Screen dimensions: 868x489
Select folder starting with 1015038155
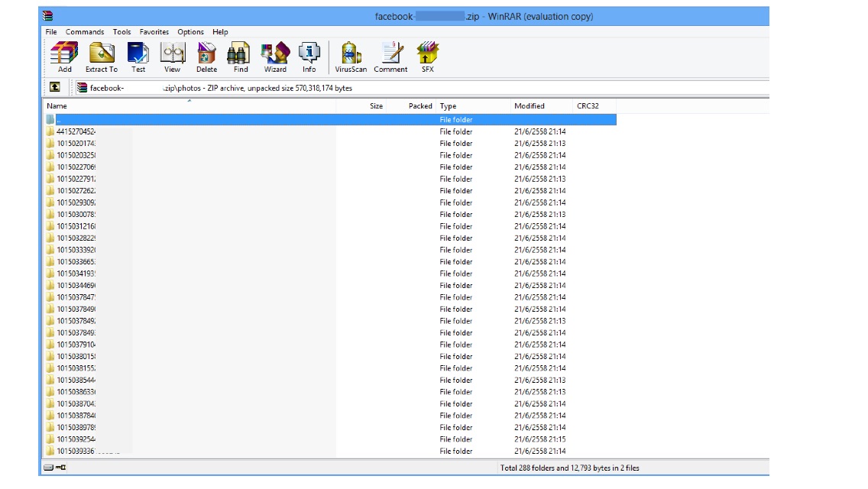click(x=331, y=368)
